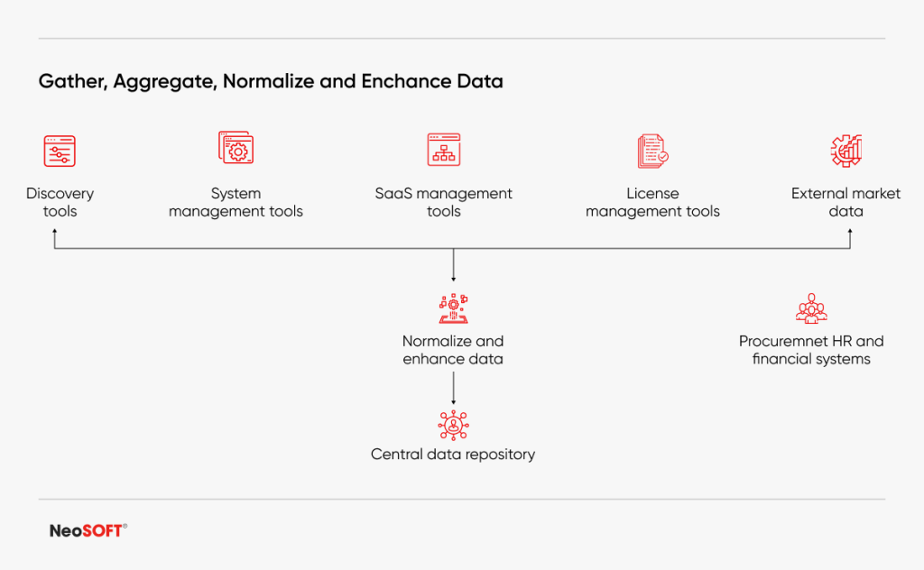Click the 'Gather, Aggregate, Normalize and Enchance Data' heading
The width and height of the screenshot is (924, 570).
tap(271, 81)
